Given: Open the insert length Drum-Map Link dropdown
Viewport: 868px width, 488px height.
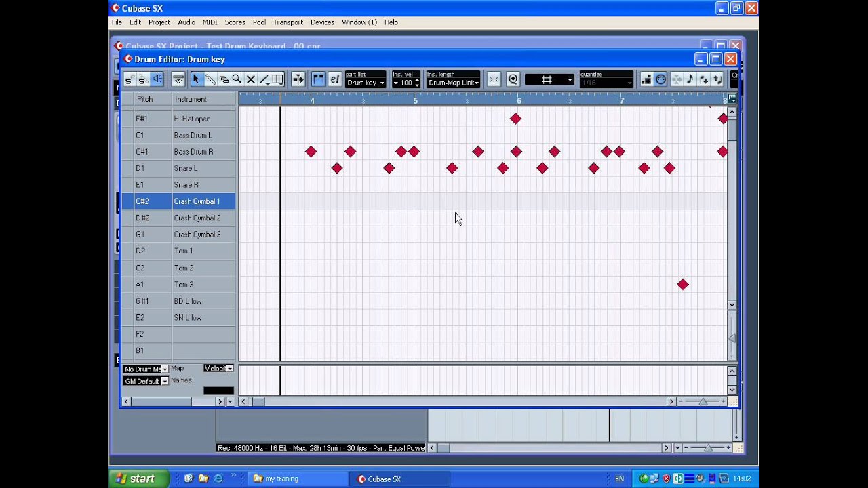Looking at the screenshot, I should 453,83.
